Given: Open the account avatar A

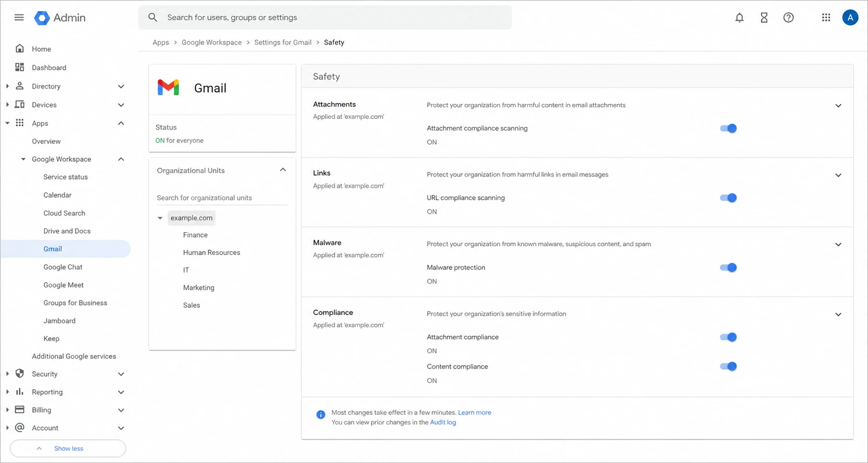Looking at the screenshot, I should point(850,18).
